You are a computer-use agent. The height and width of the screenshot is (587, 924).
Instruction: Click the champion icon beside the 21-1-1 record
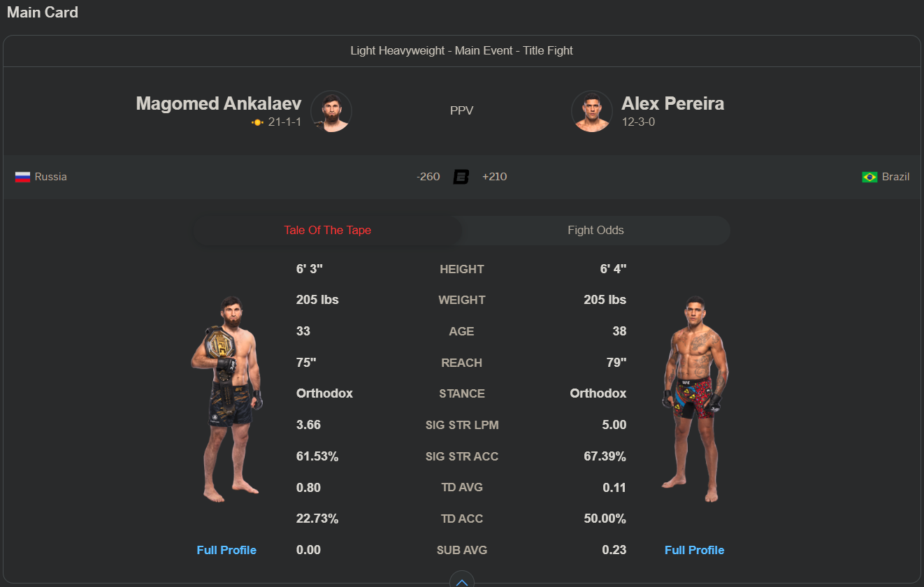tap(257, 122)
